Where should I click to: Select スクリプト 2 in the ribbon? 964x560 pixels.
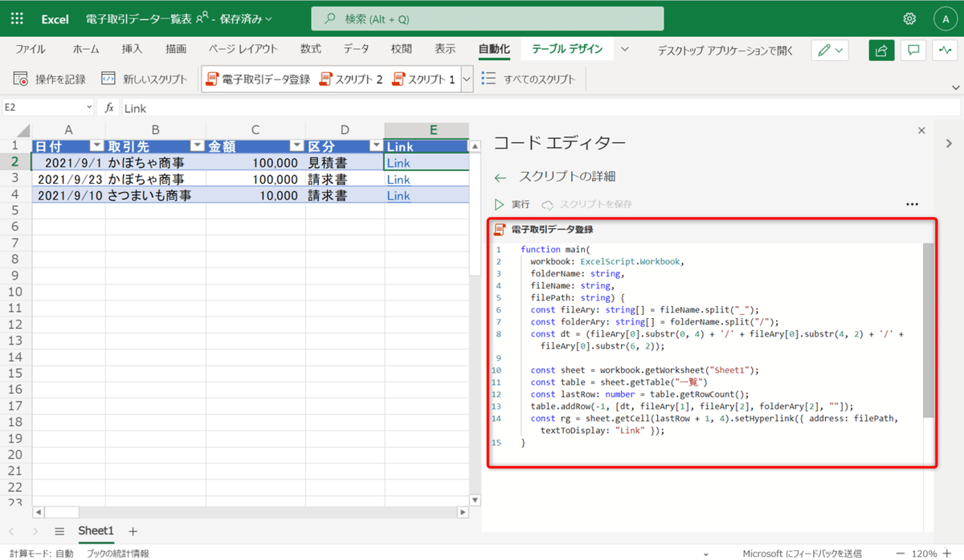(x=351, y=79)
